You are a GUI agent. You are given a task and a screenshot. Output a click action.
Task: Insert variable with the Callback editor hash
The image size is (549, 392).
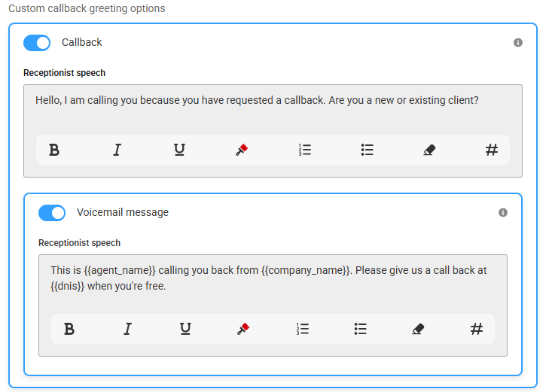[x=492, y=150]
